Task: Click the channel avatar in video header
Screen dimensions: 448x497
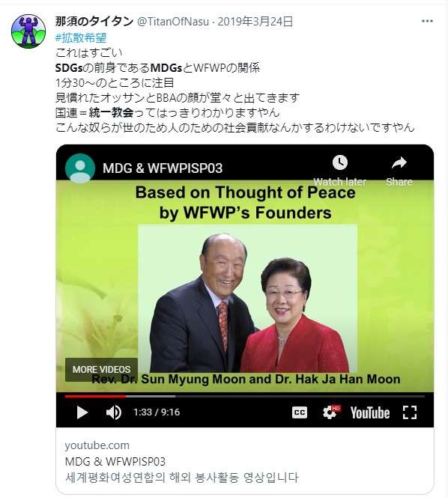Action: pos(80,168)
